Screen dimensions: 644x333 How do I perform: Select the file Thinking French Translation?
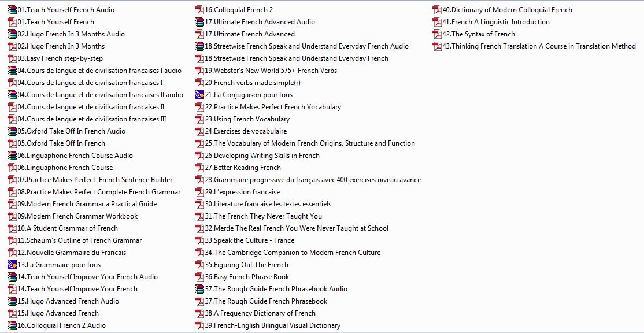tap(539, 46)
